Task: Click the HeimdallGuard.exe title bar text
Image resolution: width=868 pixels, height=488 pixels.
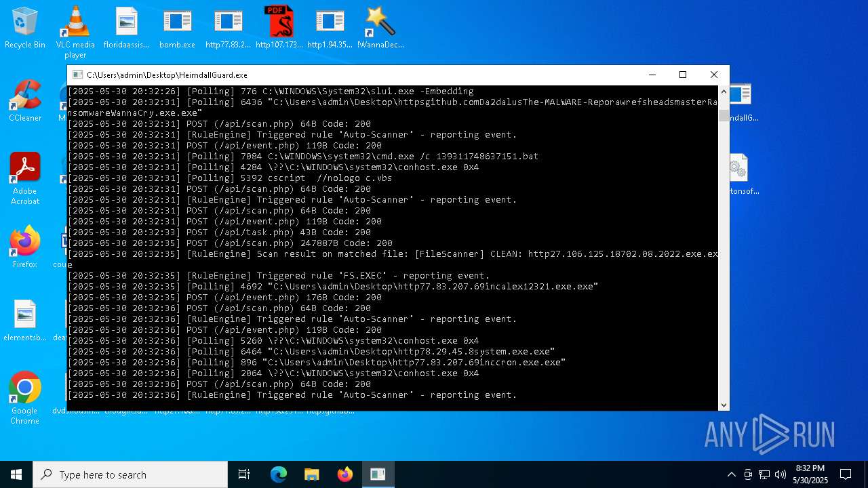Action: pyautogui.click(x=167, y=75)
